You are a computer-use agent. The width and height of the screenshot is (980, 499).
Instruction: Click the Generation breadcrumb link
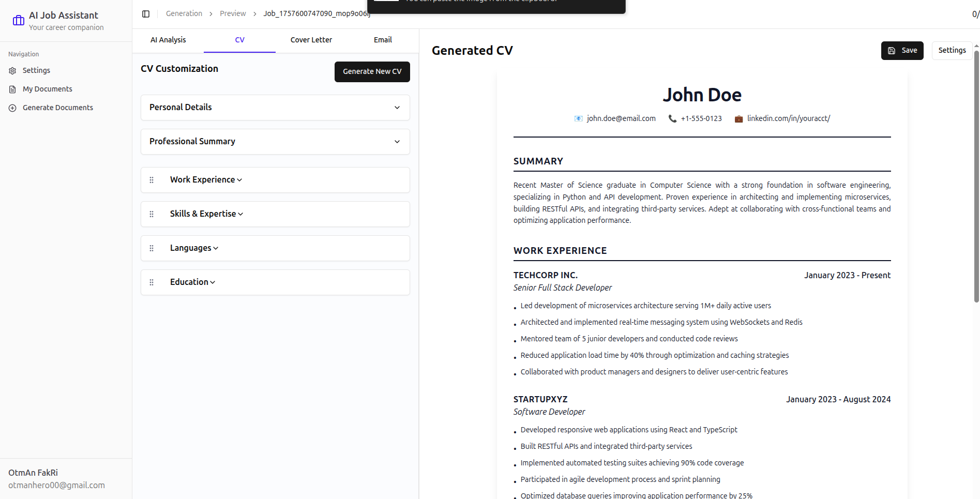(x=184, y=14)
